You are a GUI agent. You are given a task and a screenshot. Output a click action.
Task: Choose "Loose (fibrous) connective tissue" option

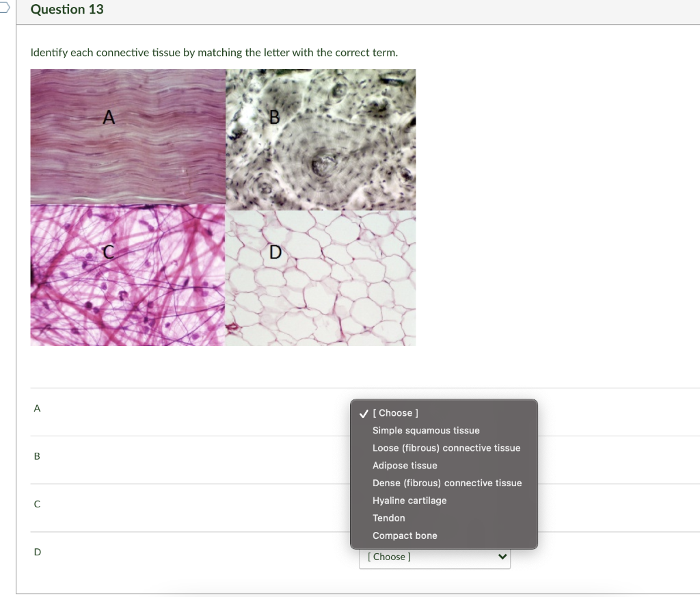pos(446,448)
